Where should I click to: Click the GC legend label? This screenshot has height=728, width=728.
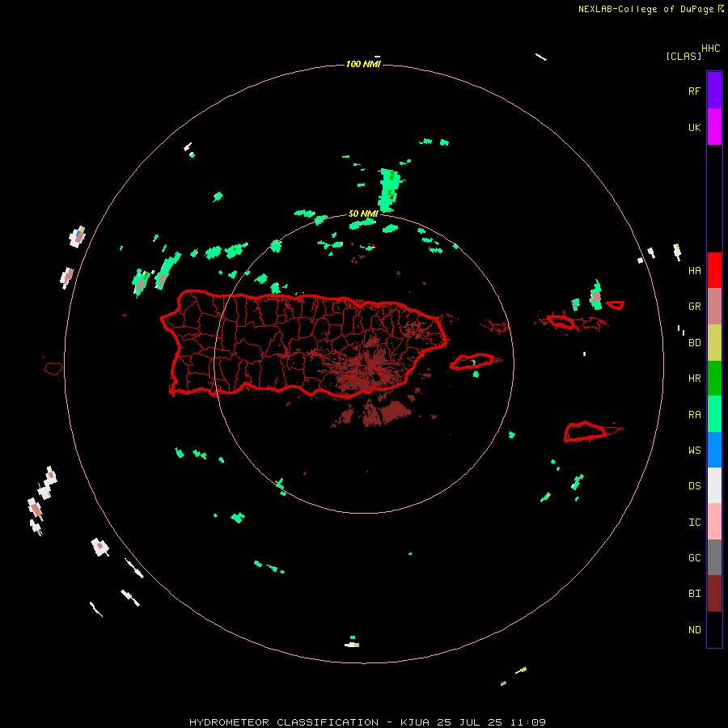pos(694,558)
